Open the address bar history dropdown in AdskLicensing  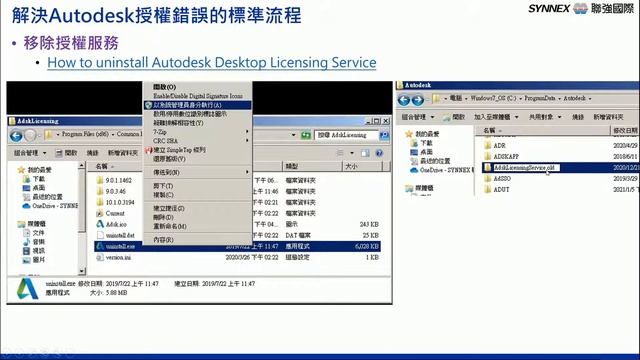[293, 135]
